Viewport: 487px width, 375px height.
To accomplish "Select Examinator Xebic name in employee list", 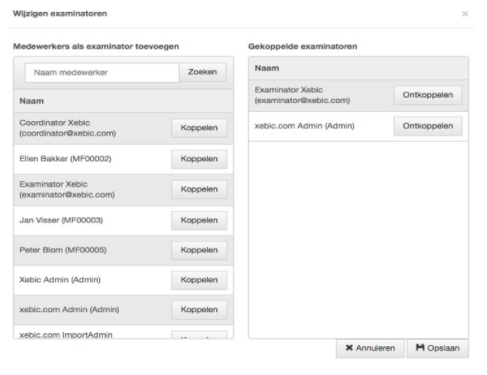I will (67, 189).
